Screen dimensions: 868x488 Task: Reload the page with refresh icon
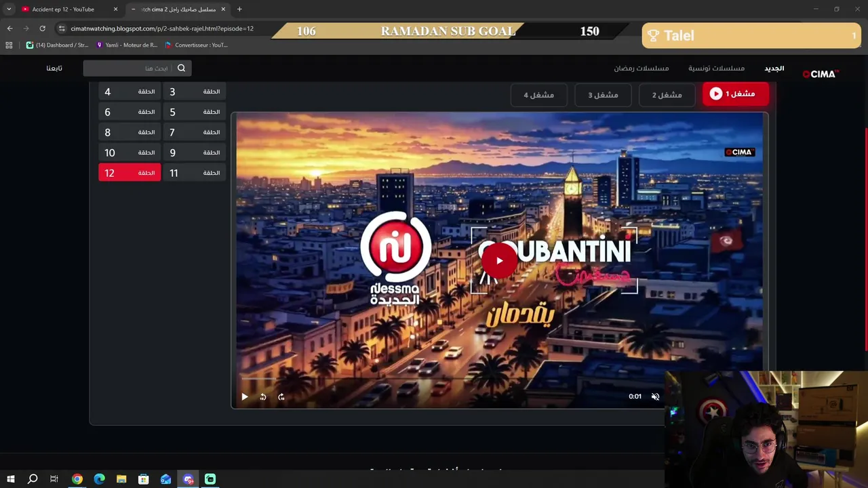point(42,28)
